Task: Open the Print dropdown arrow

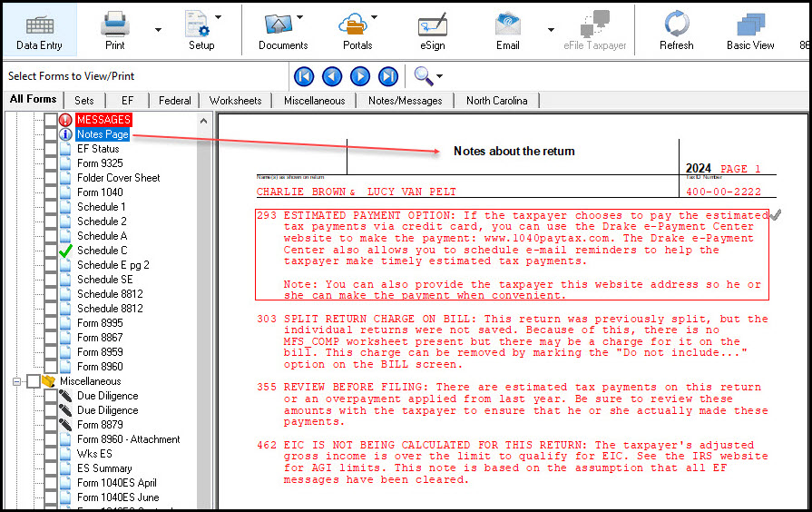Action: 159,30
